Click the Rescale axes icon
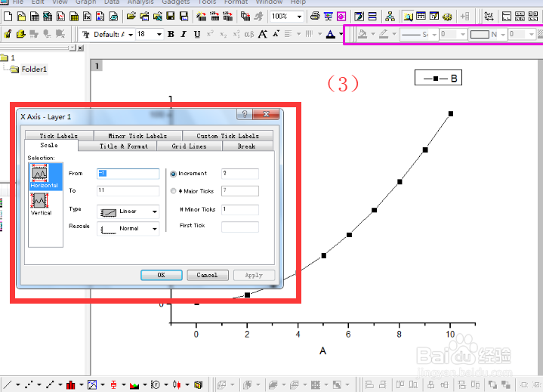Screen dimensions: 543x392 [489, 16]
